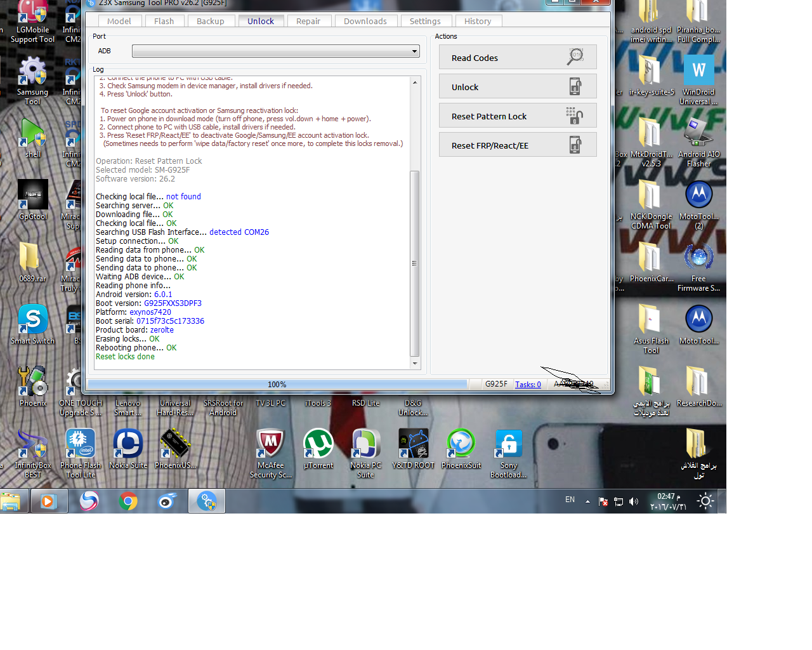Select the Backup tab
The width and height of the screenshot is (812, 650).
pos(211,21)
